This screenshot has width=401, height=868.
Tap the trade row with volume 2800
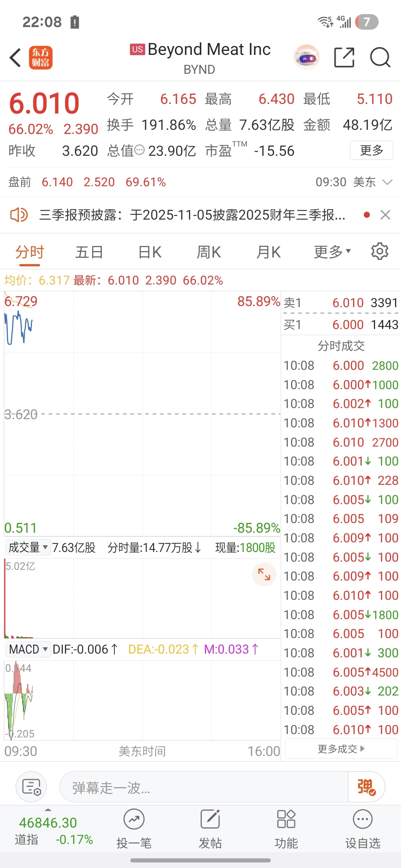click(340, 365)
